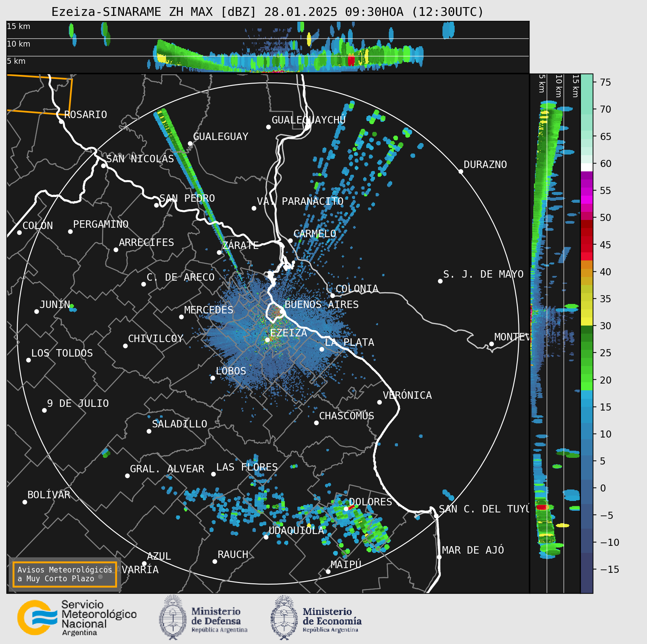Click the VA. PARANACITO label
Viewport: 647px width, 644px height.
[300, 201]
